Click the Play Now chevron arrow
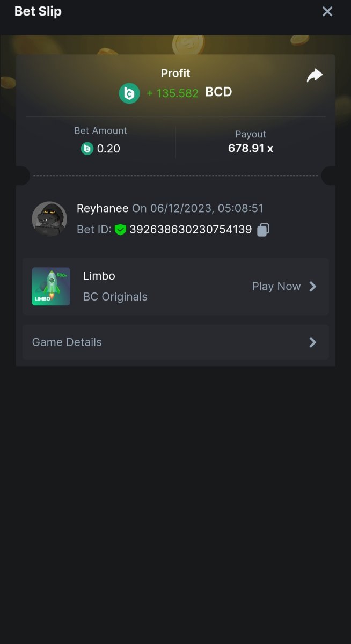The image size is (351, 644). pos(313,287)
